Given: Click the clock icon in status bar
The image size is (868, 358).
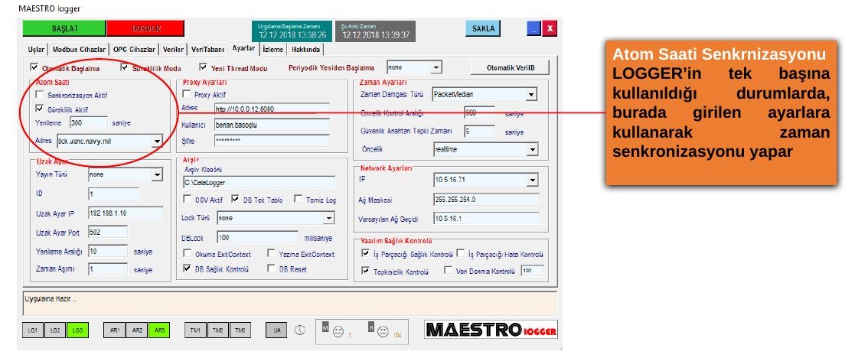Looking at the screenshot, I should click(x=299, y=330).
